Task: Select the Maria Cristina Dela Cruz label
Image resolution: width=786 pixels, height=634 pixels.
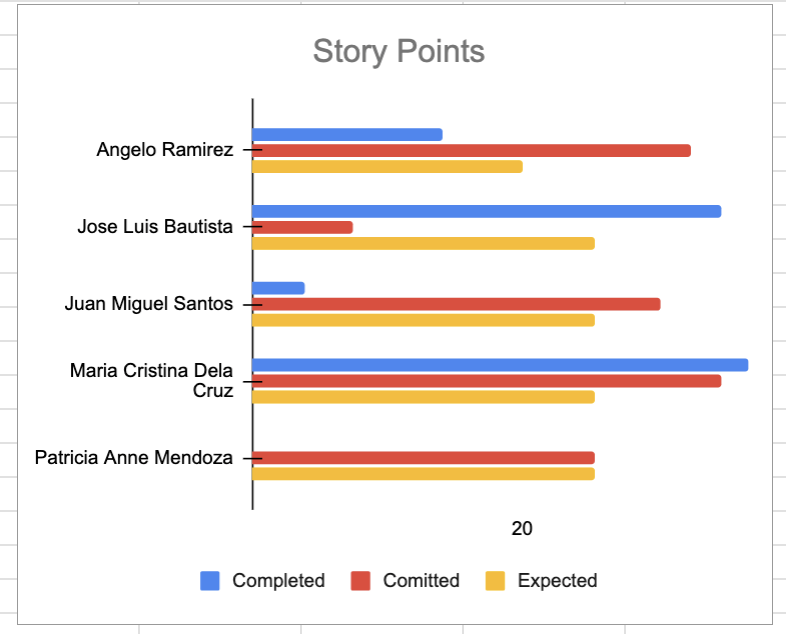Action: click(151, 380)
